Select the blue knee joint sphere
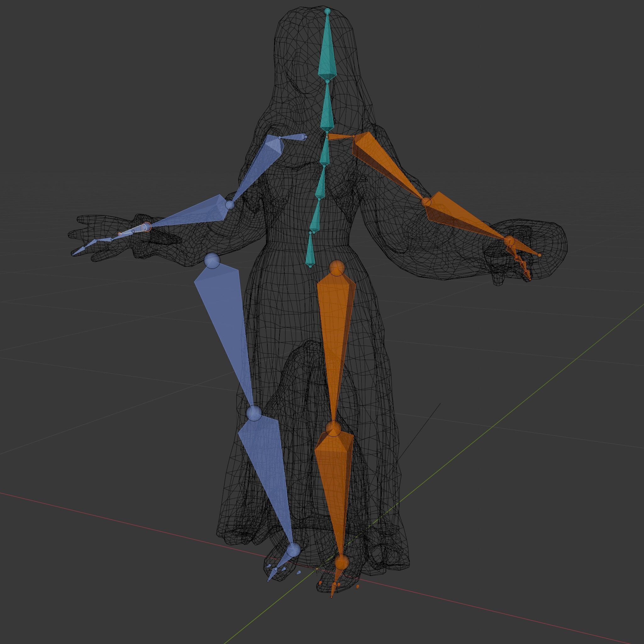The height and width of the screenshot is (644, 644). point(254,413)
